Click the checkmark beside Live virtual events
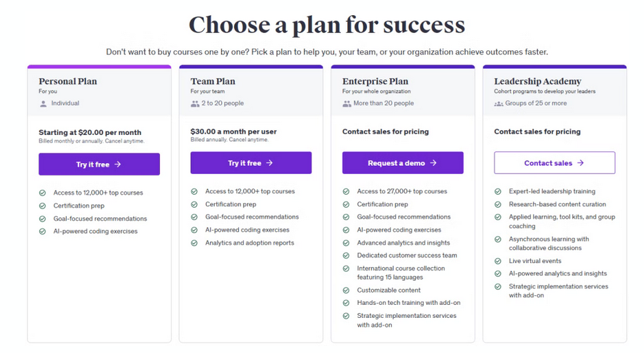The image size is (644, 353). point(498,261)
